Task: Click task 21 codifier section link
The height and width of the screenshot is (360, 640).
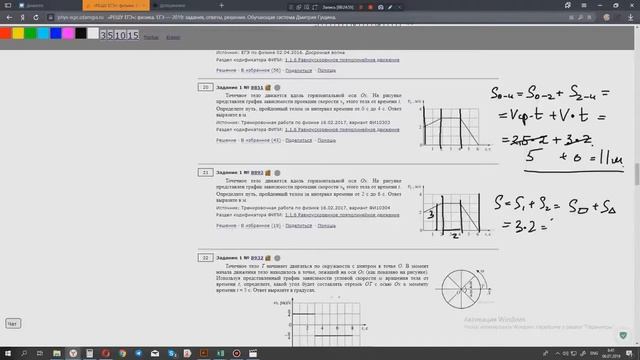Action: (x=342, y=215)
